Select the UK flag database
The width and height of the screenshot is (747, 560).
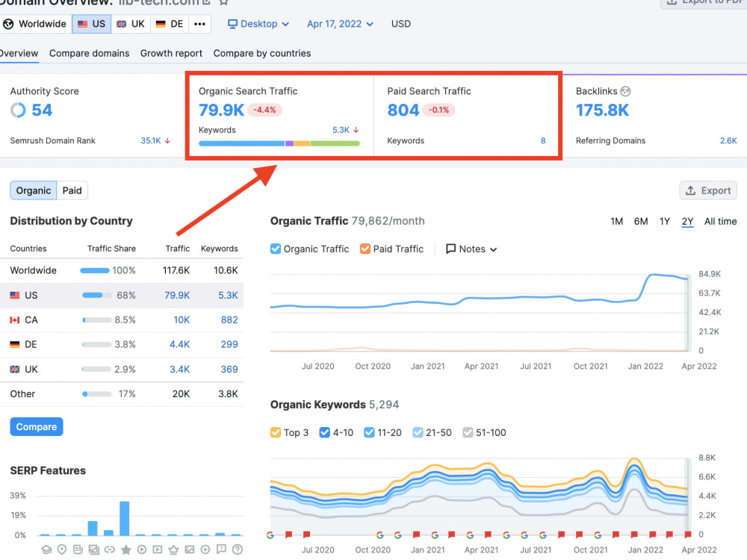[131, 24]
